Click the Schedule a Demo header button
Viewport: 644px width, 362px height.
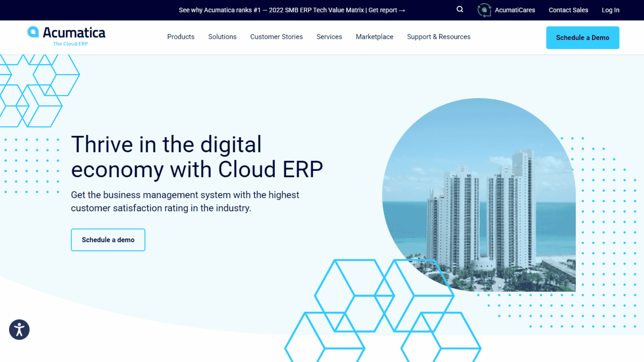(x=583, y=38)
